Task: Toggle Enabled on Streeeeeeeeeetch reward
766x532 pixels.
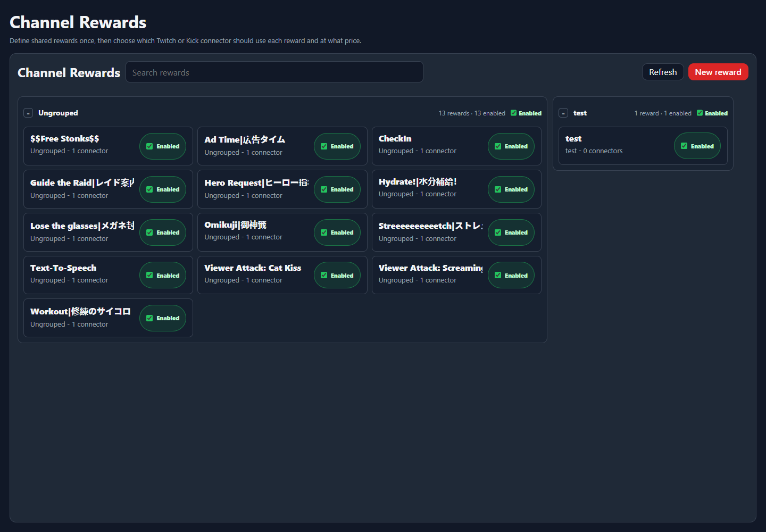Action: (511, 232)
